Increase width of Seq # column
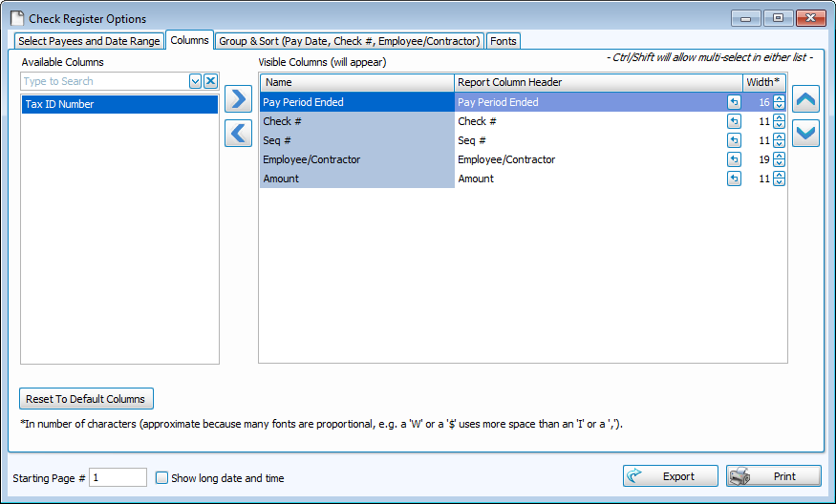 point(780,136)
